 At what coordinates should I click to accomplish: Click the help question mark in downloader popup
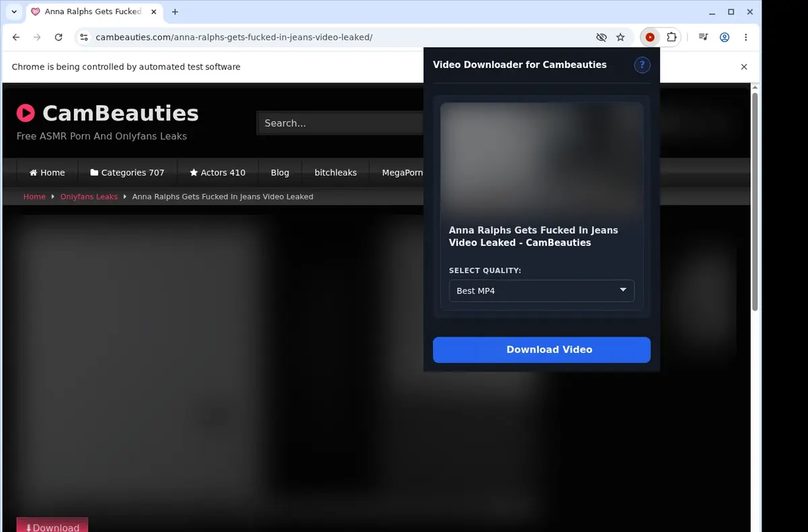pyautogui.click(x=642, y=65)
